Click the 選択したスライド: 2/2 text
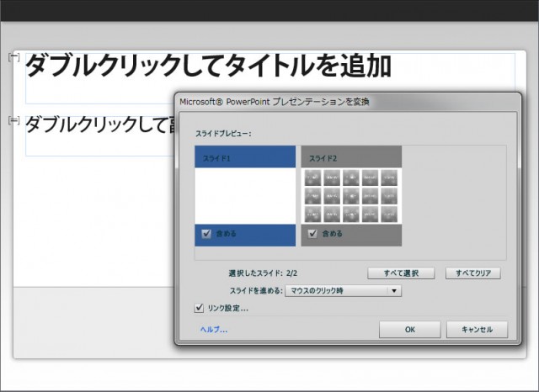The width and height of the screenshot is (539, 392). [263, 273]
